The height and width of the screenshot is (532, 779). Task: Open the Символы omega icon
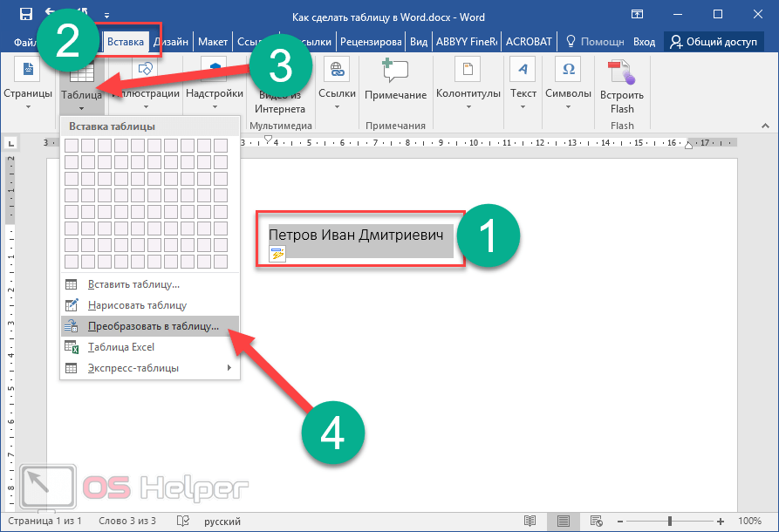tap(569, 72)
